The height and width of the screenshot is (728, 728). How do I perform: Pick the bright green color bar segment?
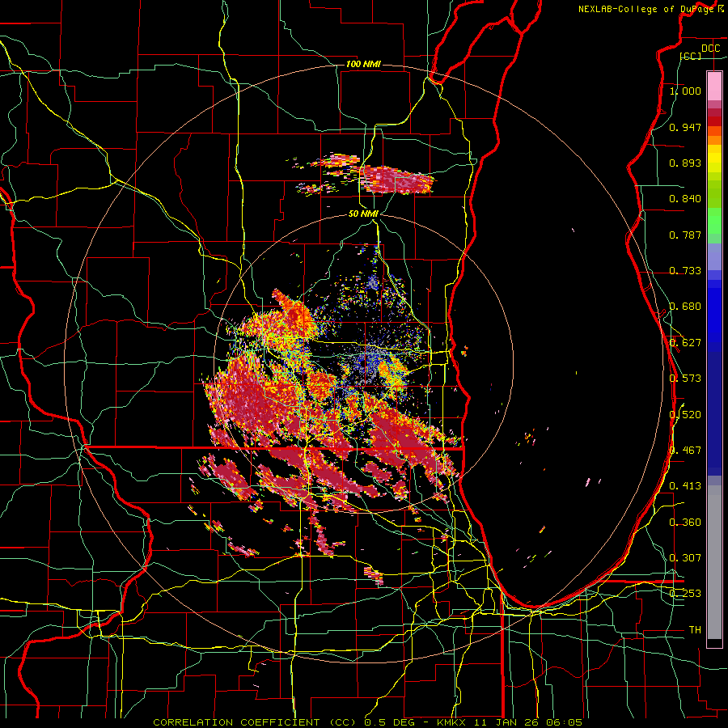714,221
